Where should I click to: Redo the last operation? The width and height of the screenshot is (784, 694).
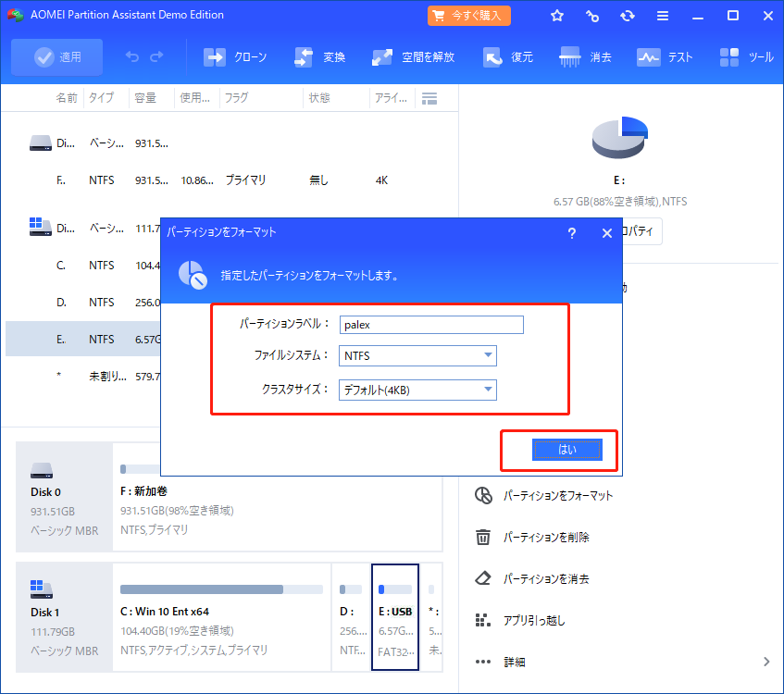click(157, 57)
